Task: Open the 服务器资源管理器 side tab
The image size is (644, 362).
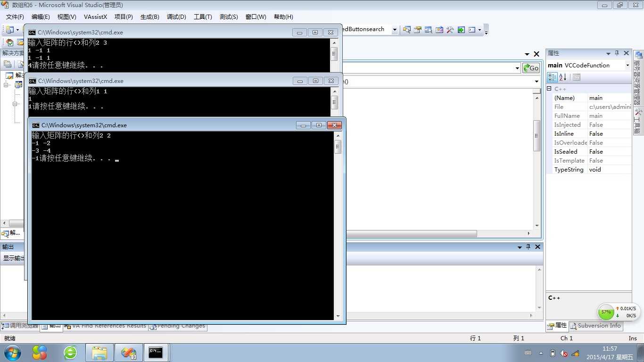Action: pyautogui.click(x=637, y=79)
